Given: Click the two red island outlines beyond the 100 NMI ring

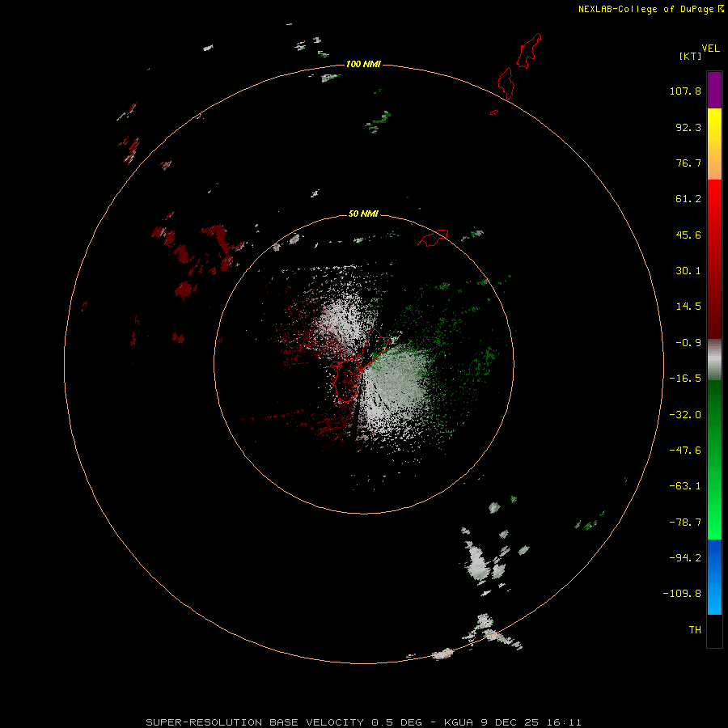Looking at the screenshot, I should 519,67.
